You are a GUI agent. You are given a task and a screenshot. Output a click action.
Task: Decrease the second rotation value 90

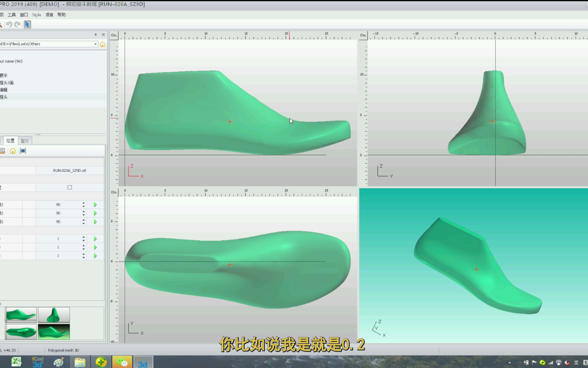[84, 215]
